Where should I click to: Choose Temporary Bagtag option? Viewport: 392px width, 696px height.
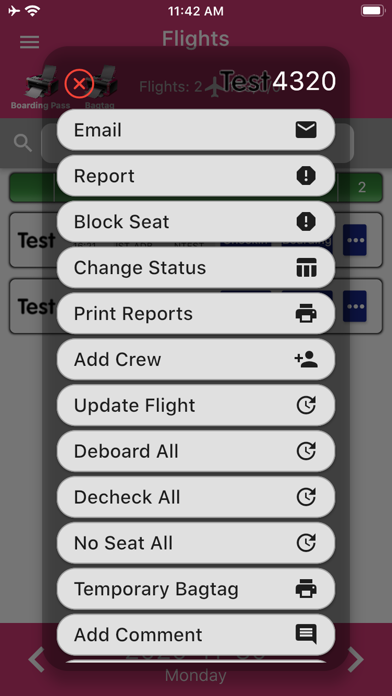point(196,589)
